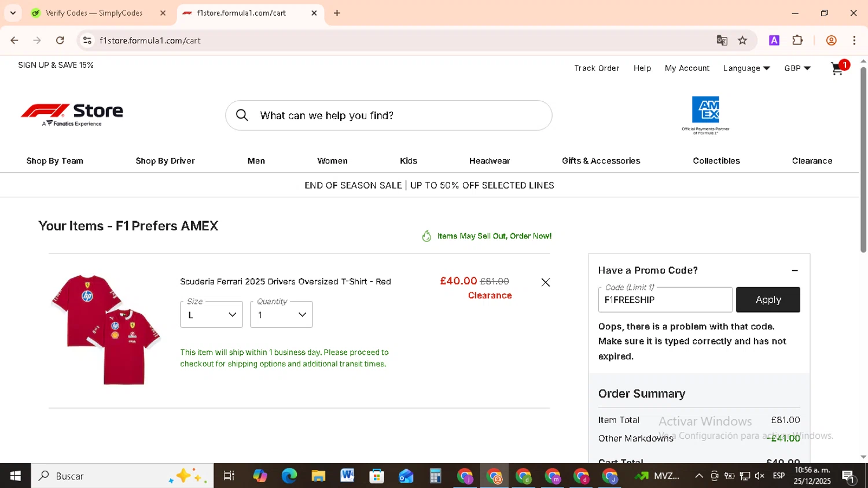Screen dimensions: 868x488
Task: Open the My Account link
Action: 687,68
